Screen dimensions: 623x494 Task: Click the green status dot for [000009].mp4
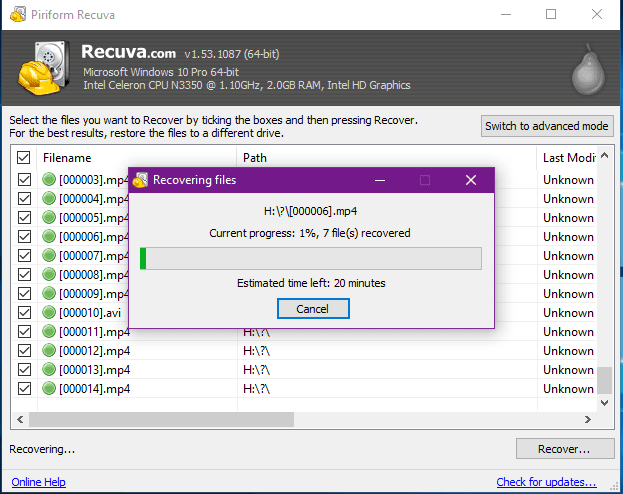pyautogui.click(x=49, y=294)
